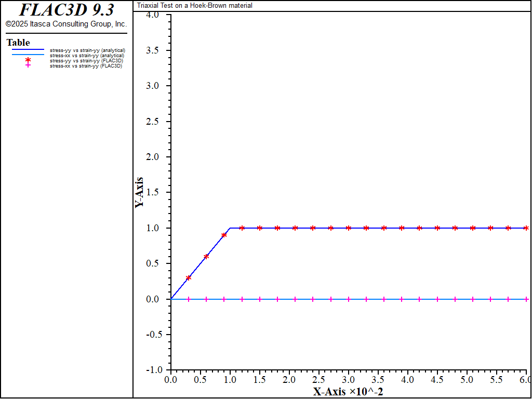The width and height of the screenshot is (532, 399).
Task: Click the Table legend heading
Action: [18, 43]
